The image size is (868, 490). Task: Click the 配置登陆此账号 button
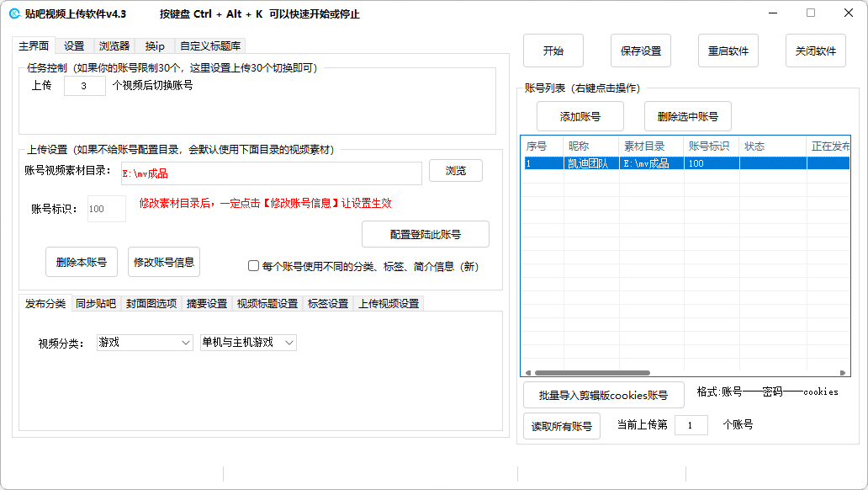click(425, 234)
